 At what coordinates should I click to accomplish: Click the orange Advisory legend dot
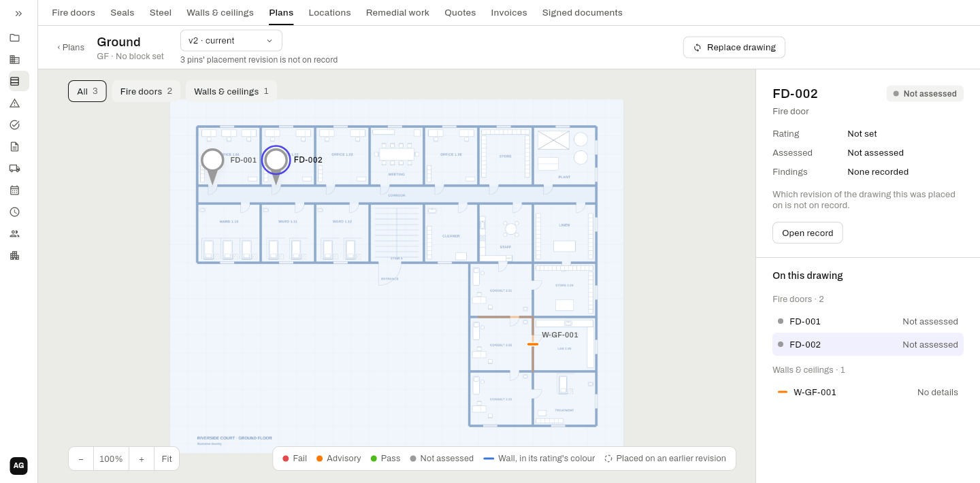tap(320, 459)
